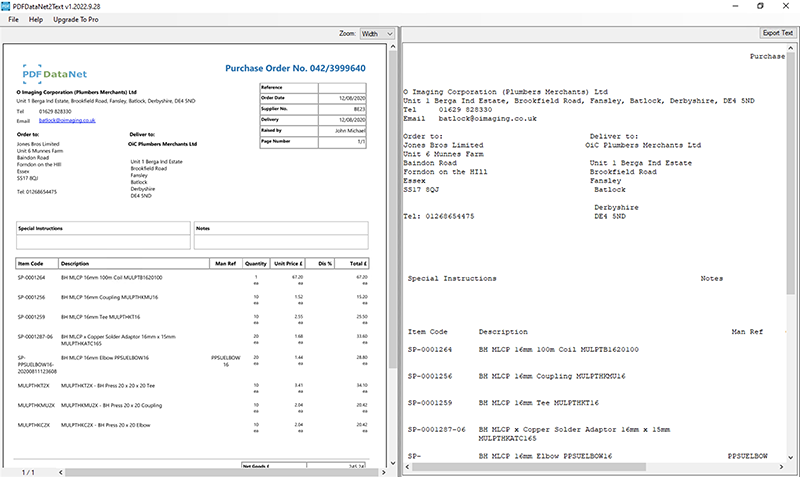Click Item Code header in extracted text
The width and height of the screenshot is (800, 477).
point(428,332)
